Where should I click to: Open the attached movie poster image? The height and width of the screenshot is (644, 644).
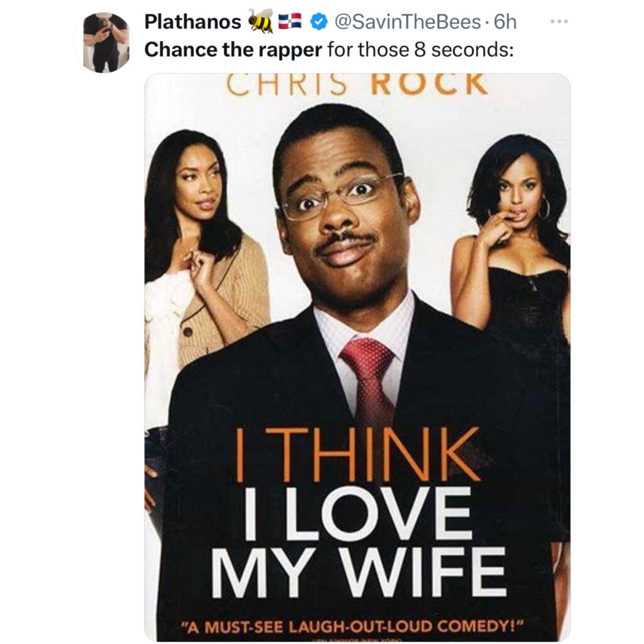[357, 357]
